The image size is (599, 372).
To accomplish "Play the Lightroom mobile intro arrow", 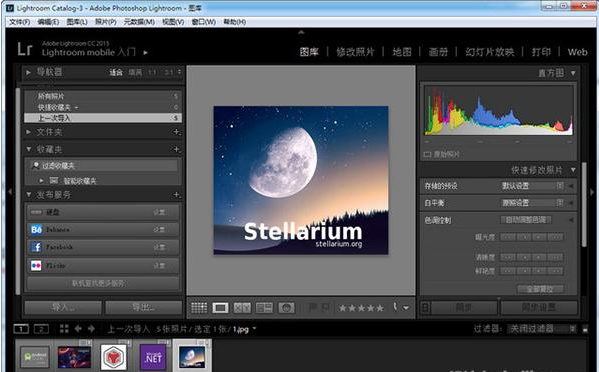I will [x=146, y=52].
